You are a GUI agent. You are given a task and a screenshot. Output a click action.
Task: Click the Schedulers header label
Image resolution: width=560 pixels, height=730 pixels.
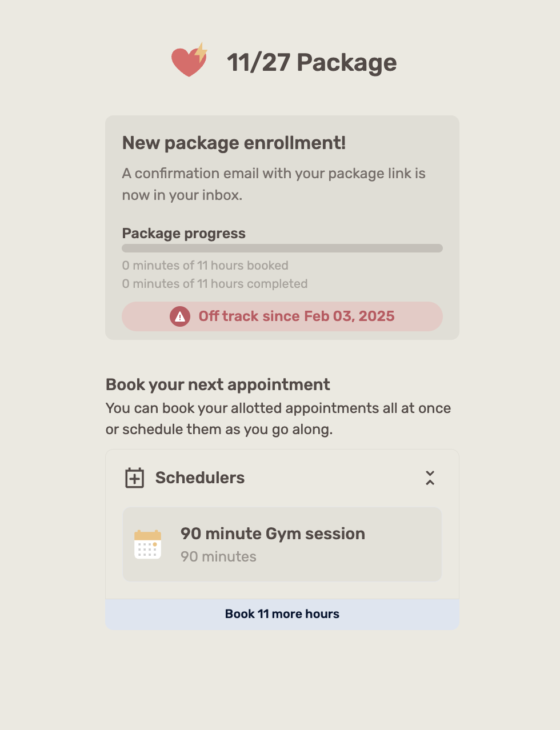pyautogui.click(x=200, y=478)
